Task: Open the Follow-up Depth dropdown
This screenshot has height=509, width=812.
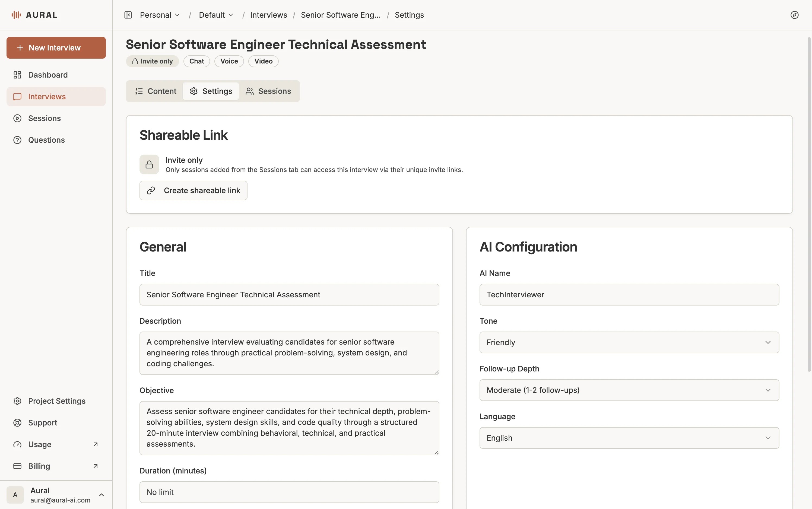Action: click(629, 390)
